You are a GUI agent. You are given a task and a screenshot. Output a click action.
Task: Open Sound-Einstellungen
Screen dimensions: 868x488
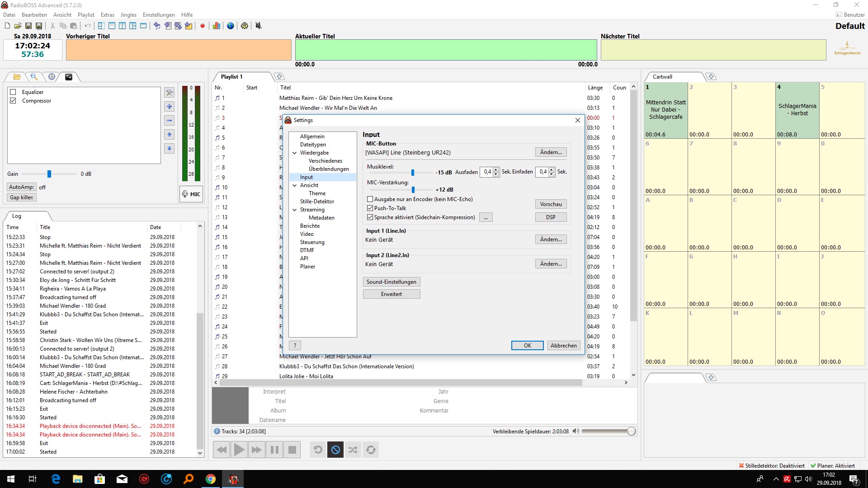pos(392,282)
